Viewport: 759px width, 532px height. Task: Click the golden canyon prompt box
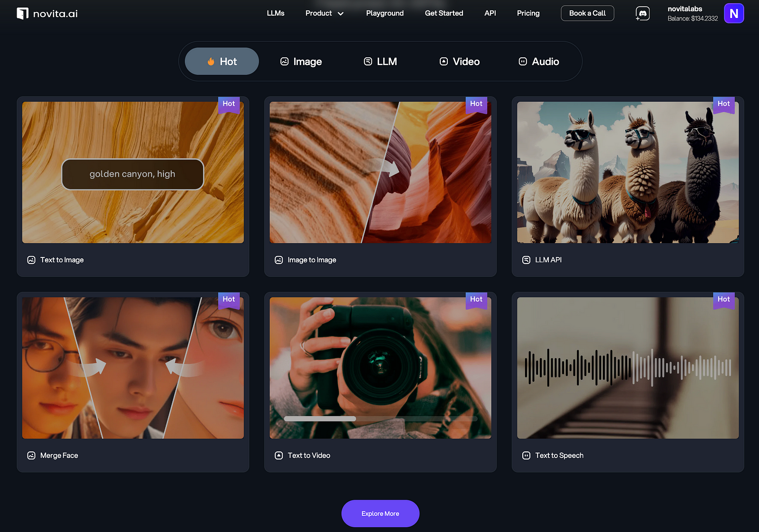tap(133, 174)
